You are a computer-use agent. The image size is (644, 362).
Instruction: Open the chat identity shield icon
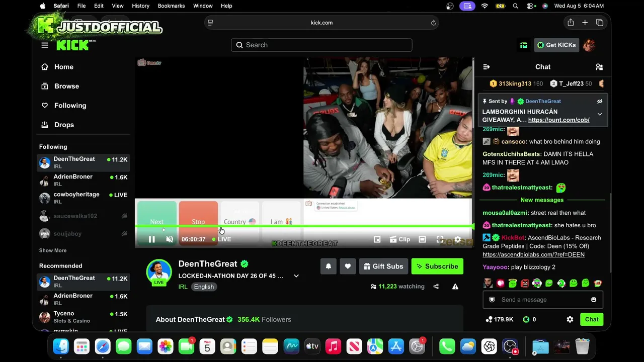(492, 300)
